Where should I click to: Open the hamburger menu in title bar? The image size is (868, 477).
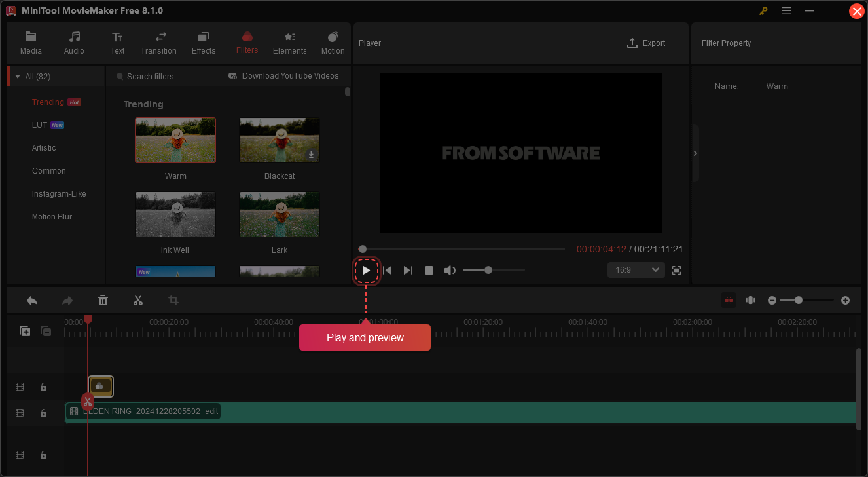(x=786, y=10)
